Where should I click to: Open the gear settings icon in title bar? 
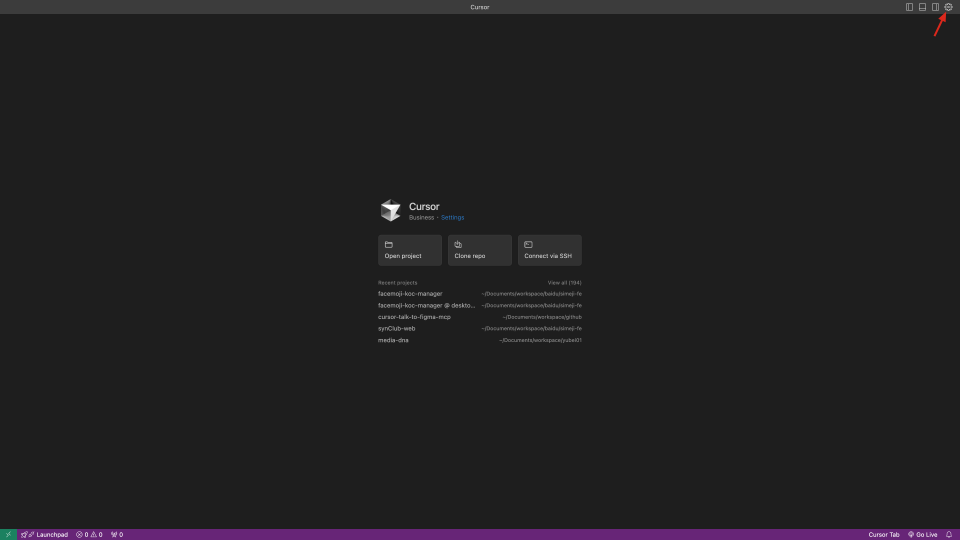pyautogui.click(x=948, y=7)
